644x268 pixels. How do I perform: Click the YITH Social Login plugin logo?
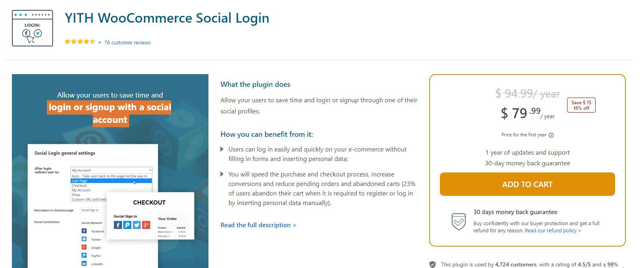32,28
